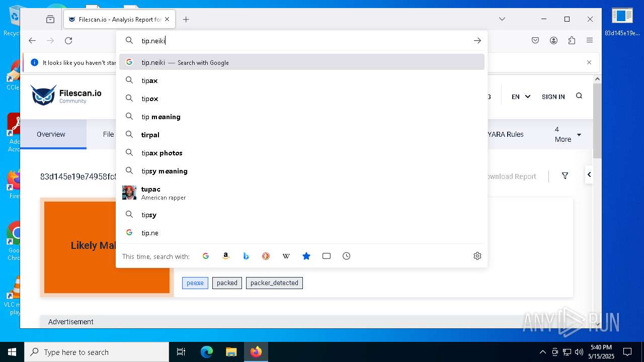644x362 pixels.
Task: Open the notifications center icon
Action: coord(627,352)
